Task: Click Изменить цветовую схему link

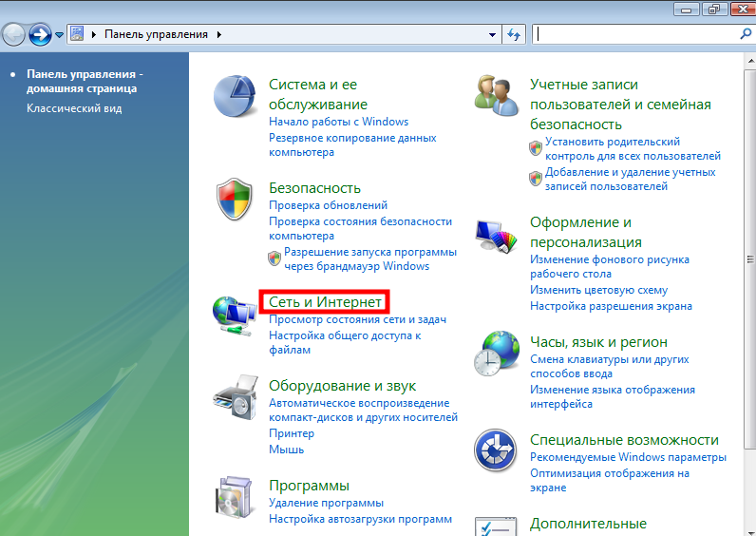Action: point(599,290)
